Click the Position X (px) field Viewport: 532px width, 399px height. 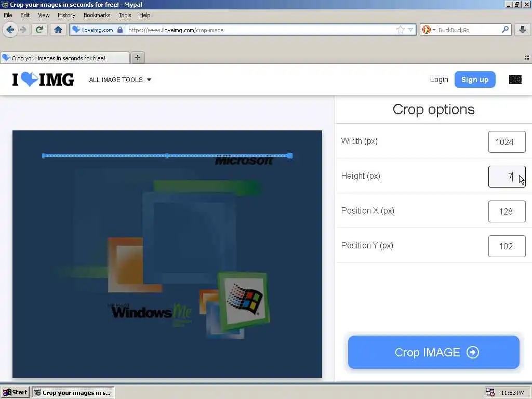click(507, 211)
